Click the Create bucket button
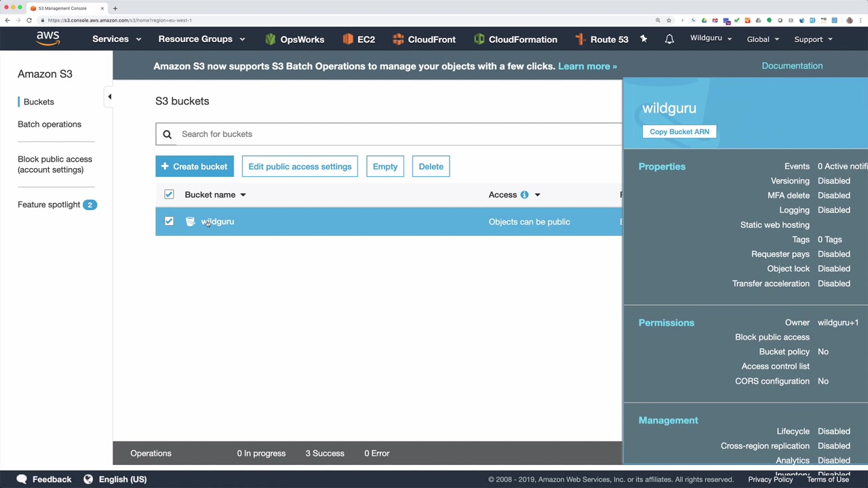The image size is (868, 488). point(195,167)
